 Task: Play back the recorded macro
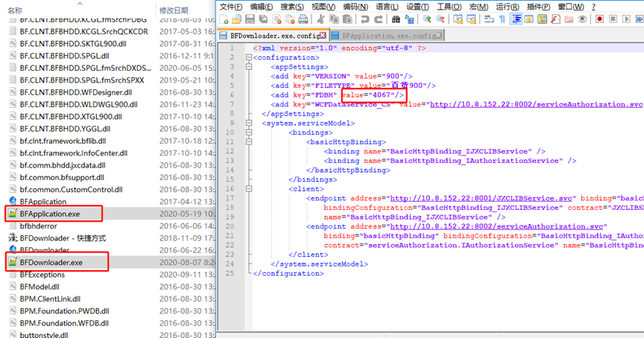click(x=626, y=19)
